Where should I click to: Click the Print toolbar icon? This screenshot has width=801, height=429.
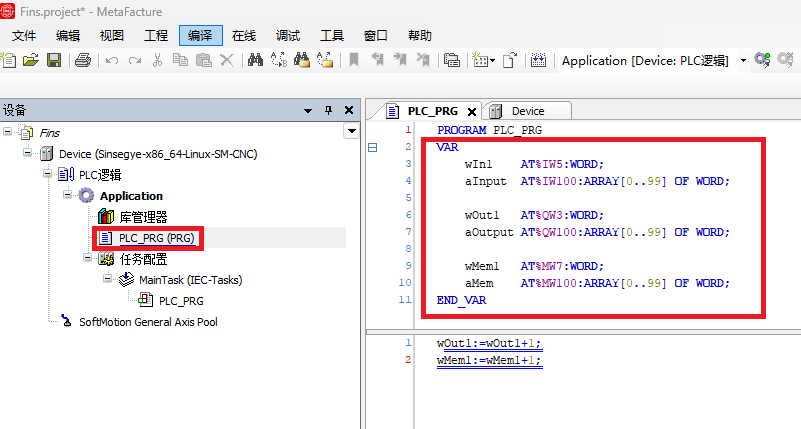click(83, 61)
